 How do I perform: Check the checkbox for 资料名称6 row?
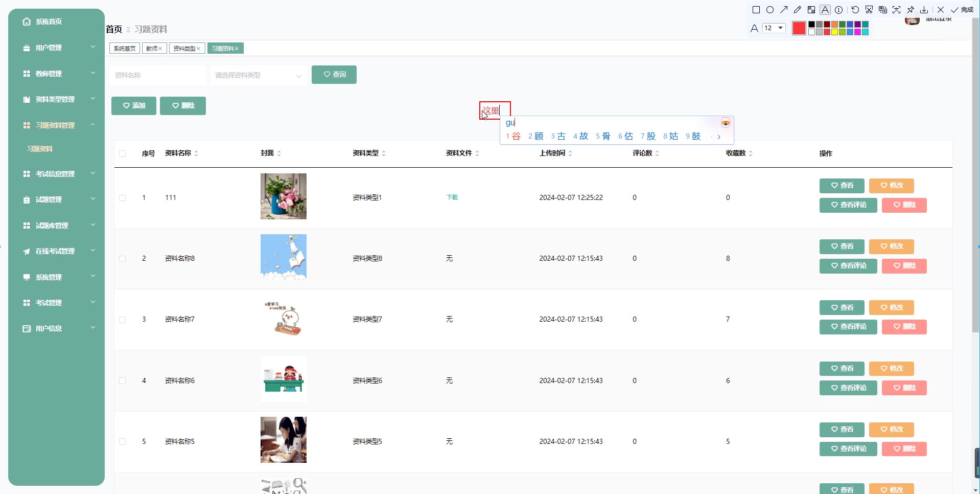[x=123, y=381]
